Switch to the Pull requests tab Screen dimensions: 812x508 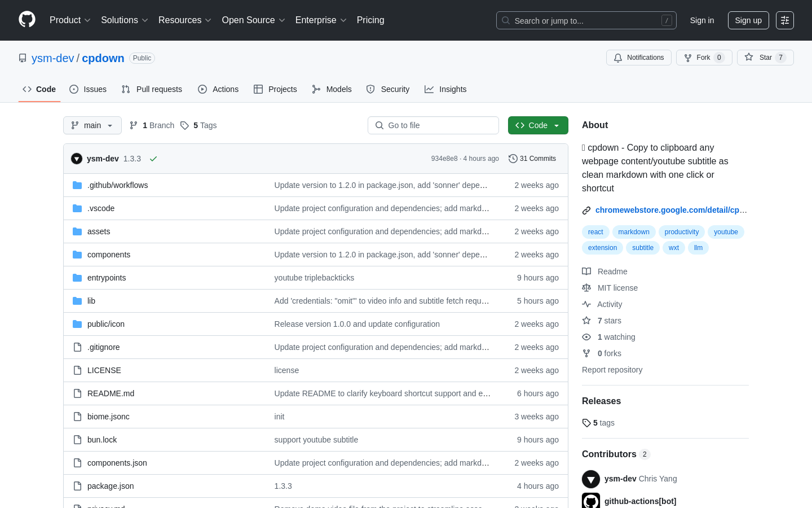[152, 89]
